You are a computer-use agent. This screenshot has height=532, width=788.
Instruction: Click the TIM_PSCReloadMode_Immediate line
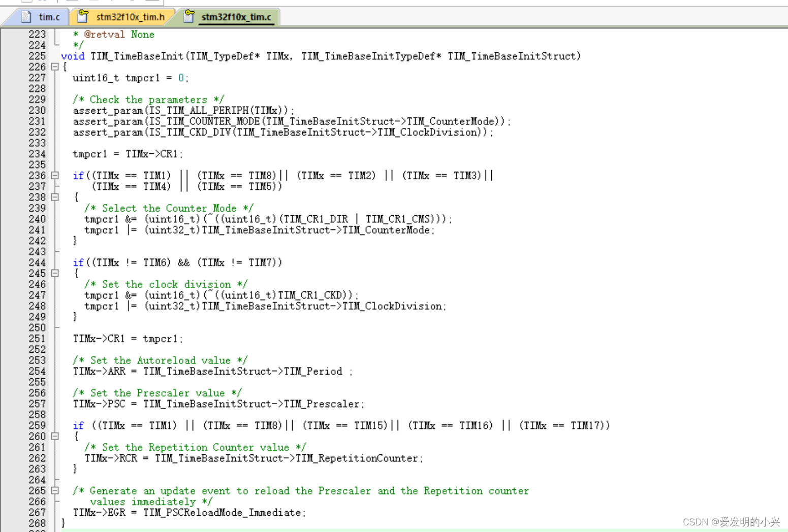click(x=189, y=513)
